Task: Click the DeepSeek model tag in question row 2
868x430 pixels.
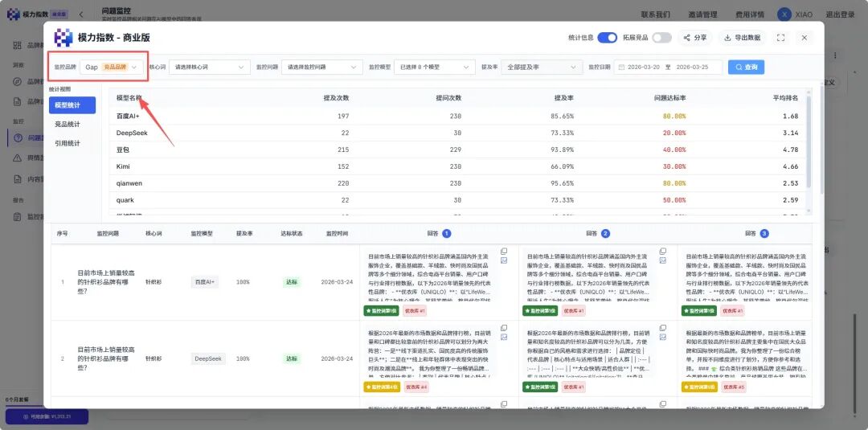Action: pos(208,358)
